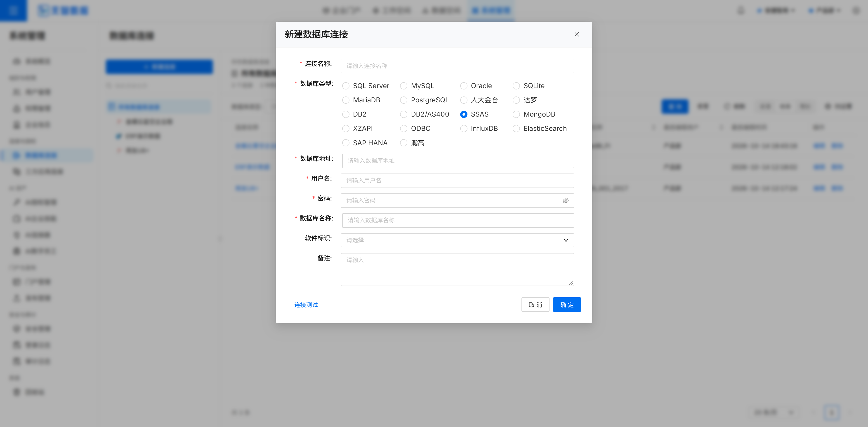The height and width of the screenshot is (427, 868).
Task: Click the 用户名 input field
Action: (x=457, y=181)
